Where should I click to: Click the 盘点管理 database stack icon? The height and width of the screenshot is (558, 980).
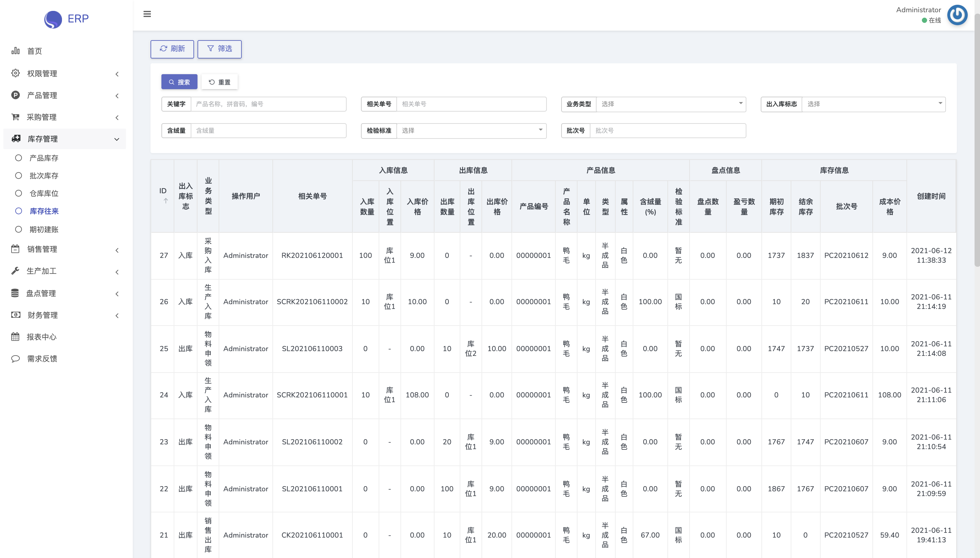tap(15, 293)
